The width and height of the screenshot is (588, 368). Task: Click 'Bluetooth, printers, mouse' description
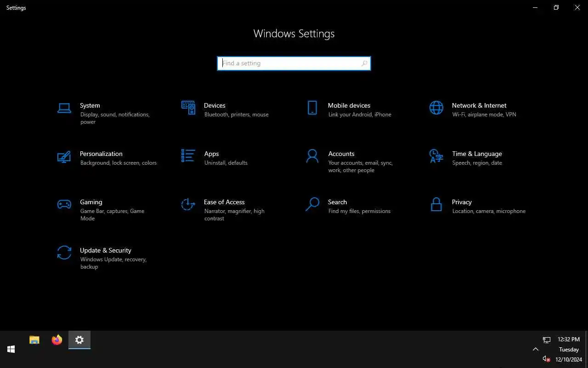tap(236, 115)
